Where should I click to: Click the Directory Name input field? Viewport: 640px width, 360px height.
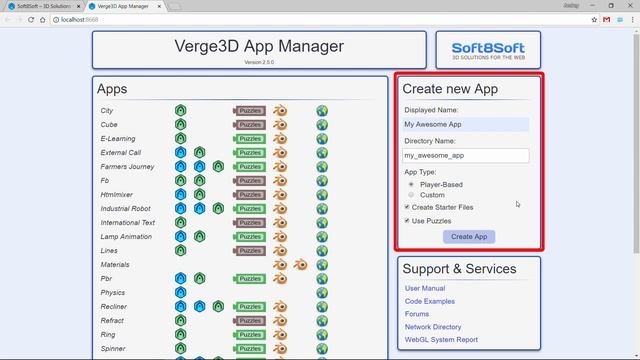pos(466,156)
